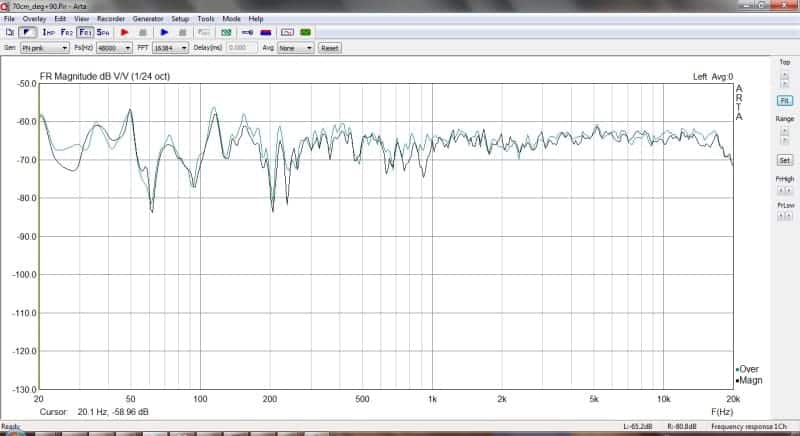Click the green grid calibration icon
800x436 pixels.
pos(226,32)
